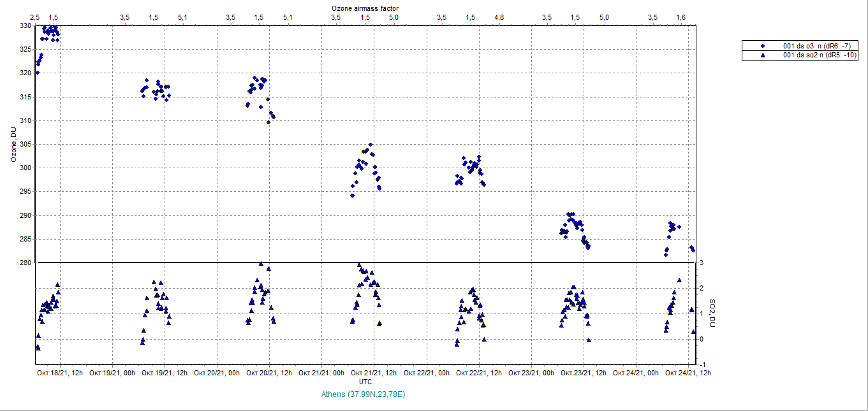The height and width of the screenshot is (411, 868).
Task: Click the Athens (37,99N,23,78E) station label
Action: (x=364, y=394)
